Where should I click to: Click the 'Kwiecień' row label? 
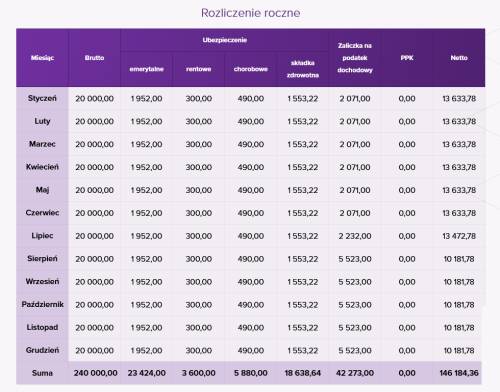click(42, 167)
